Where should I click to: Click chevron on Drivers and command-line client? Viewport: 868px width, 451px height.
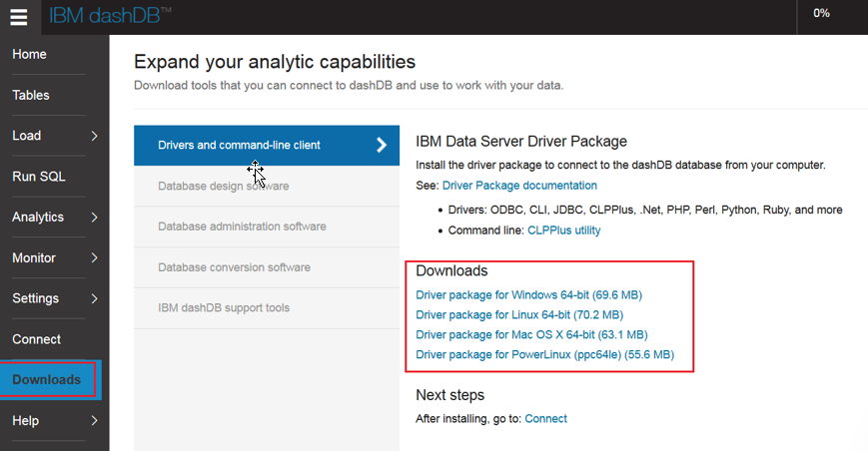point(382,146)
